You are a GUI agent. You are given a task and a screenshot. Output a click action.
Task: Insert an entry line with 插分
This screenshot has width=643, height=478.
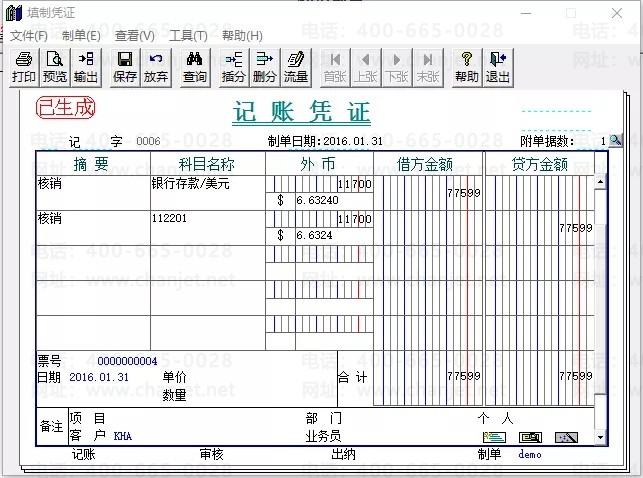pyautogui.click(x=234, y=68)
